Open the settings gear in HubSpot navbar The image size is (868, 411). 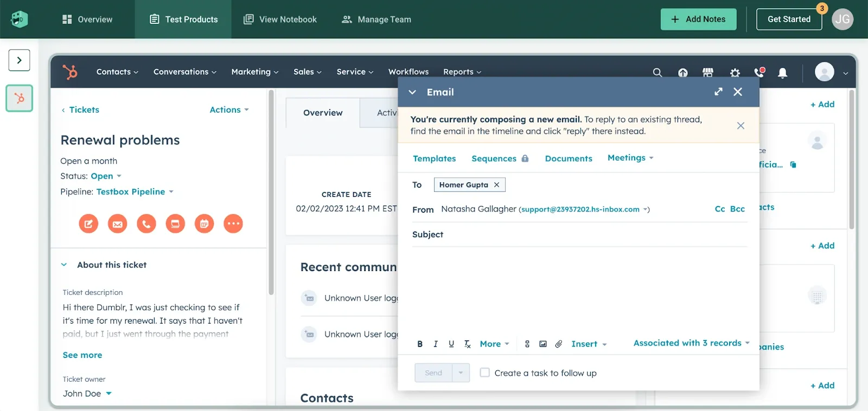pyautogui.click(x=735, y=72)
